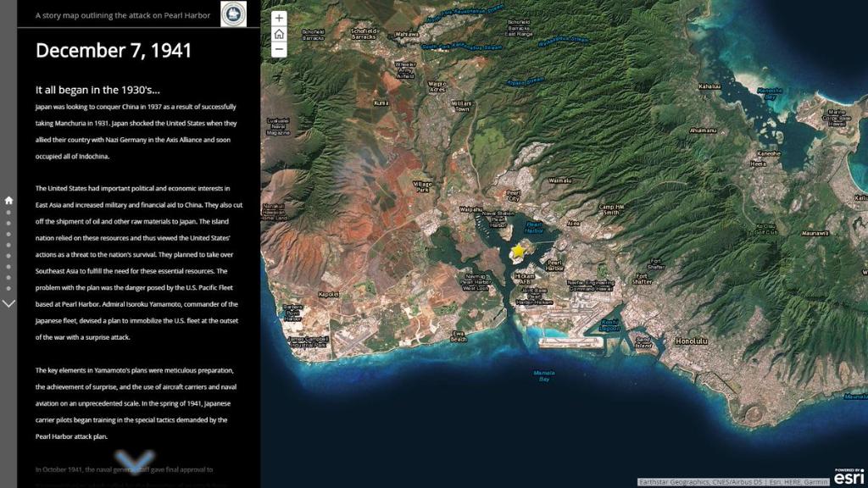Click the Keehi Lagoon label
The height and width of the screenshot is (488, 868).
pyautogui.click(x=609, y=325)
